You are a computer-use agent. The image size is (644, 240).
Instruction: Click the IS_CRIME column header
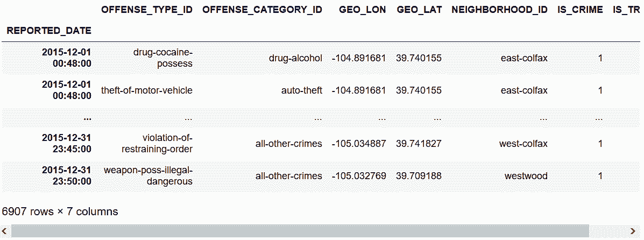point(581,10)
